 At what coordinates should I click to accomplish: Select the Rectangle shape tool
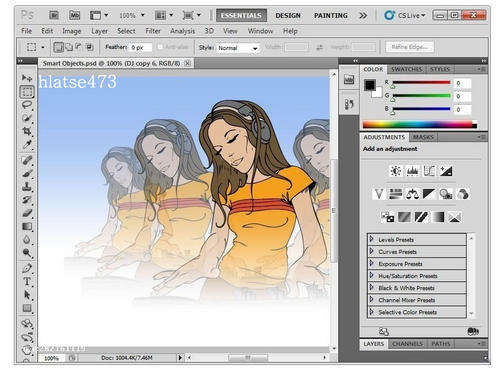tap(27, 308)
